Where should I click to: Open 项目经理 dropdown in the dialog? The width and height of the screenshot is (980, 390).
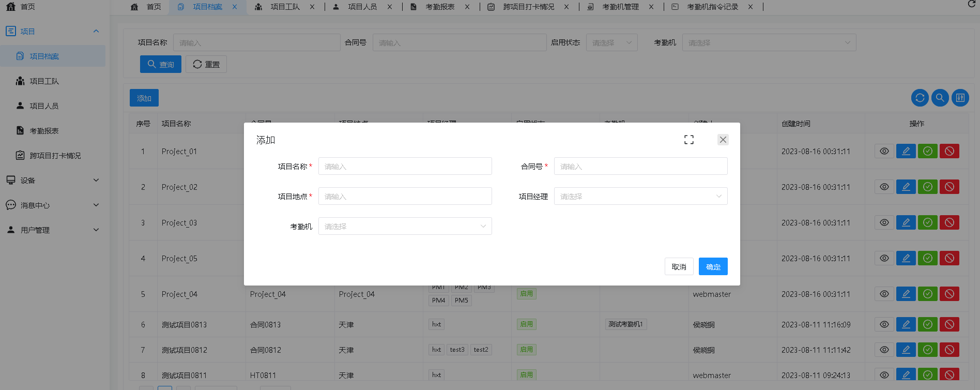click(x=641, y=196)
